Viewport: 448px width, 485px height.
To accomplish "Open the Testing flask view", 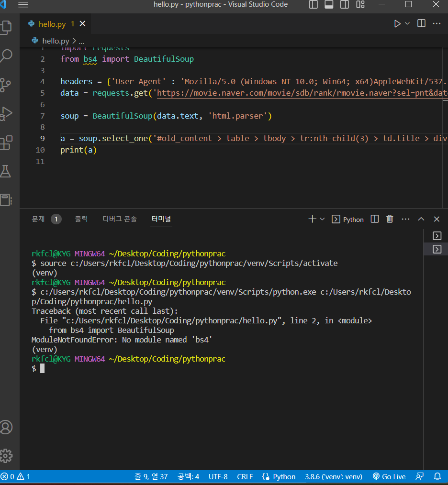I will (6, 171).
